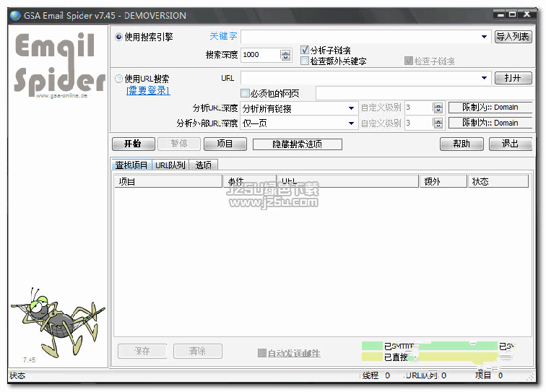
Task: Close the GSA Email Spider window
Action: (x=526, y=14)
